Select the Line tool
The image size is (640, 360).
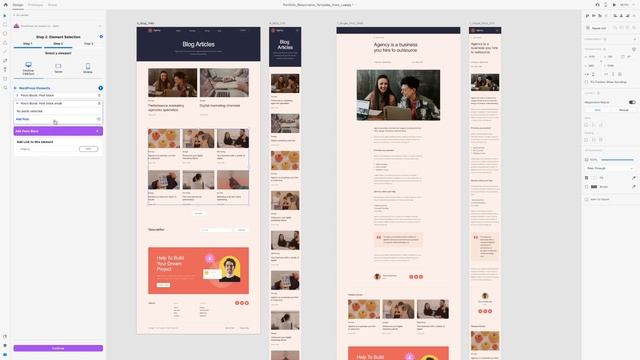point(5,52)
